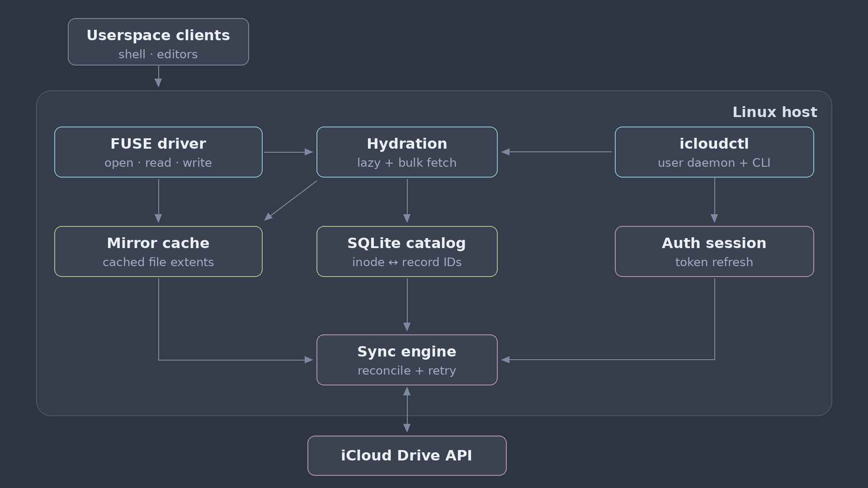Click the "Linux host" label
868x488 pixels.
775,112
